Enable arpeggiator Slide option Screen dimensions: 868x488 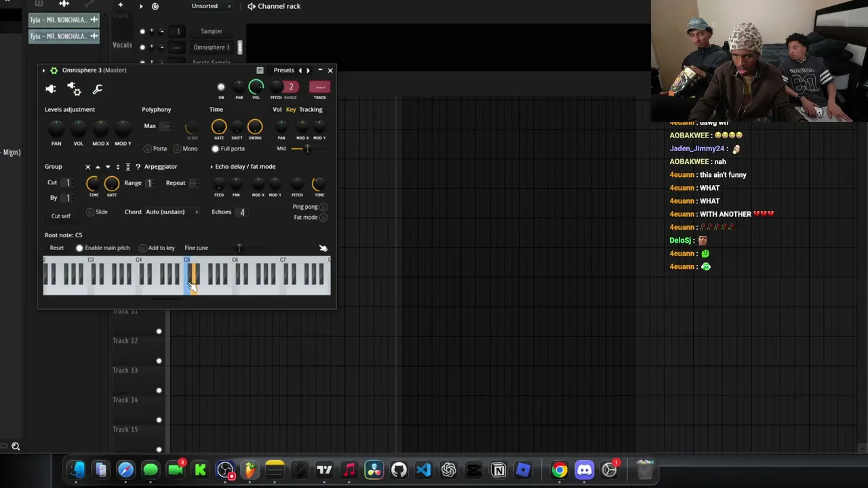coord(90,212)
